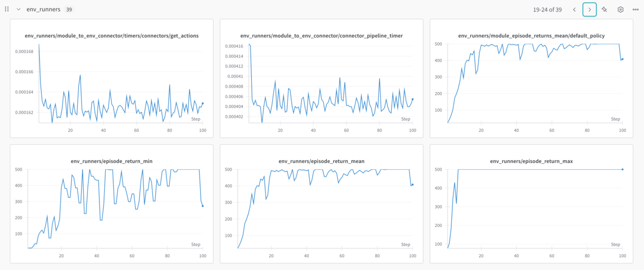Select the connector_pipeline_timer chart title

(321, 35)
